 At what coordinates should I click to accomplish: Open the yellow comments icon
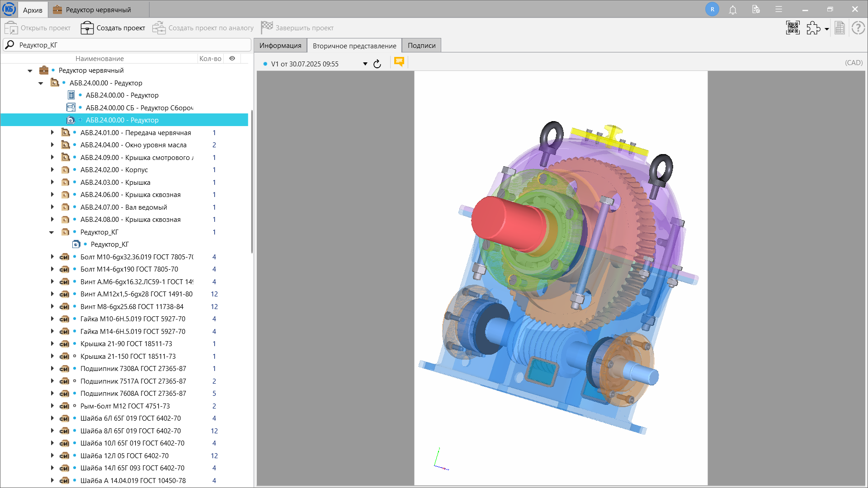[399, 62]
